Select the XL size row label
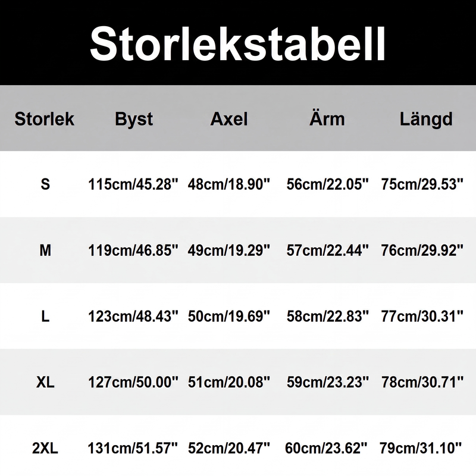Image resolution: width=476 pixels, height=476 pixels. tap(45, 382)
